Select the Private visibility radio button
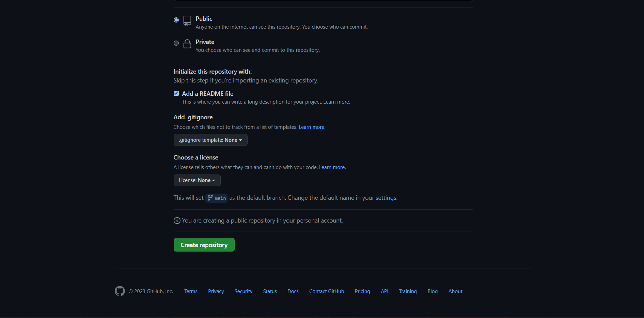This screenshot has width=644, height=318. pos(176,43)
